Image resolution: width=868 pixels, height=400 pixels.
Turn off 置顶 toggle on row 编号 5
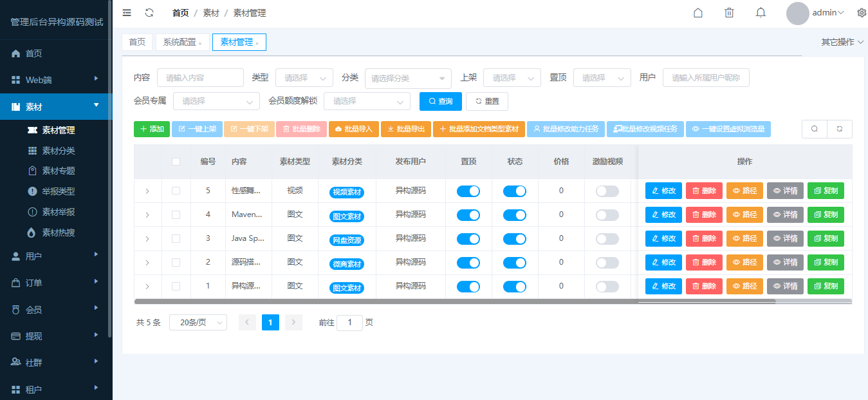coord(469,191)
